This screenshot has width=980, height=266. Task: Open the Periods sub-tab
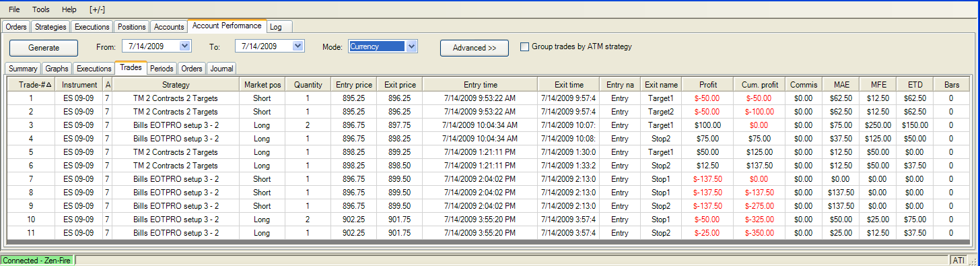point(162,69)
